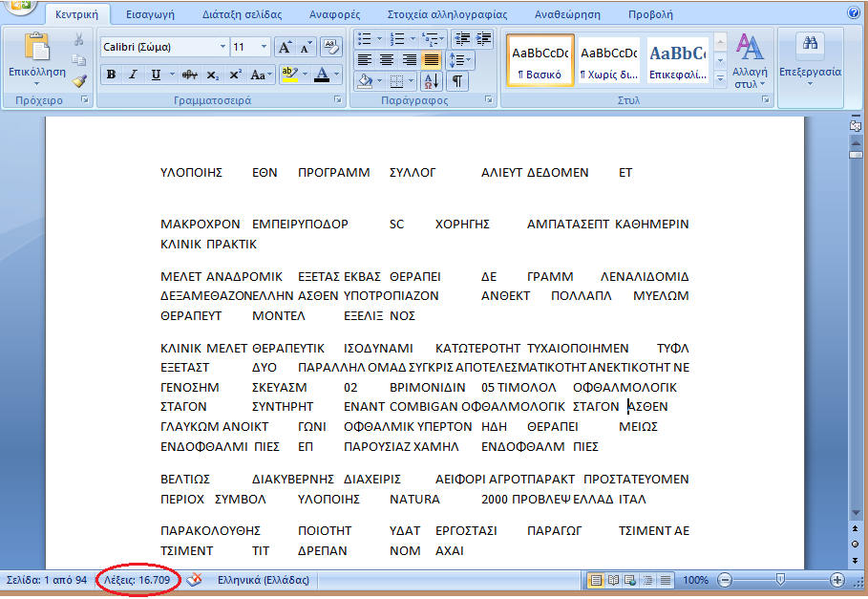
Task: Sort text with A-Z icon
Action: [x=432, y=81]
